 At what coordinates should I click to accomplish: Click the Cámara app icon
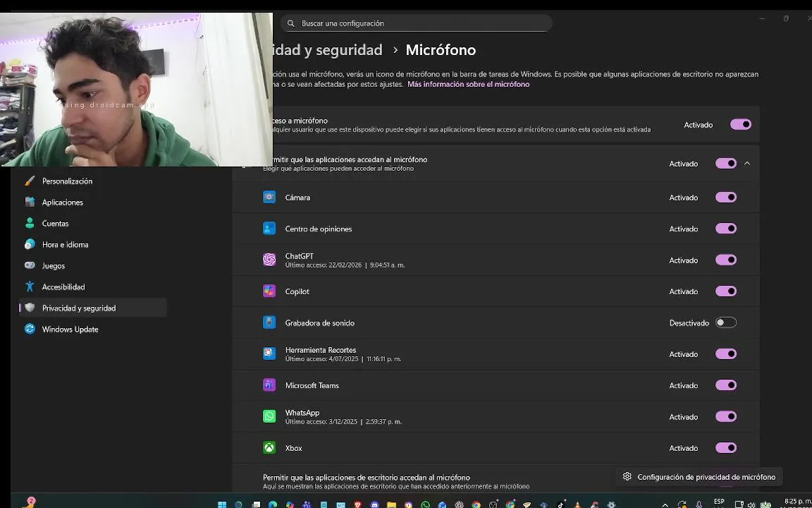(x=269, y=197)
